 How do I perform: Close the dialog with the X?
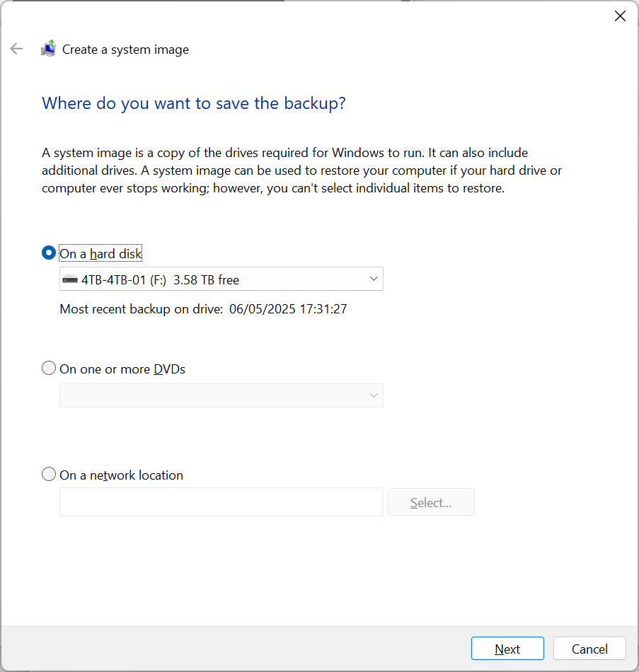click(x=620, y=16)
